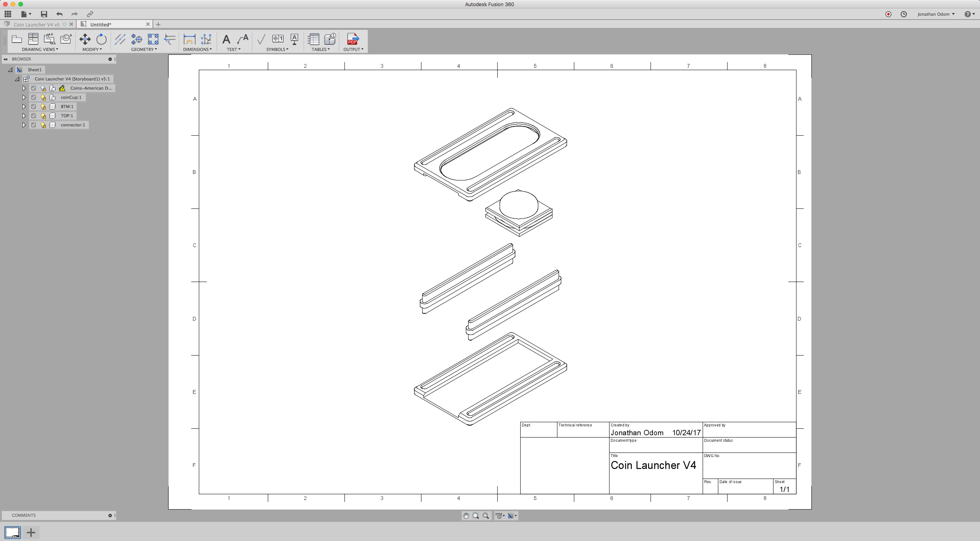
Task: Open the Move tool under Modify
Action: click(x=85, y=39)
